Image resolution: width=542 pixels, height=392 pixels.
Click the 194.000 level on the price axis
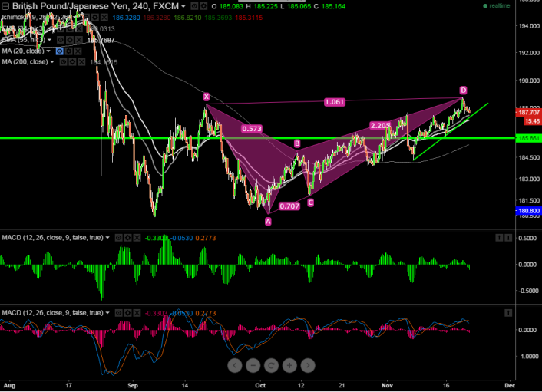click(x=529, y=25)
